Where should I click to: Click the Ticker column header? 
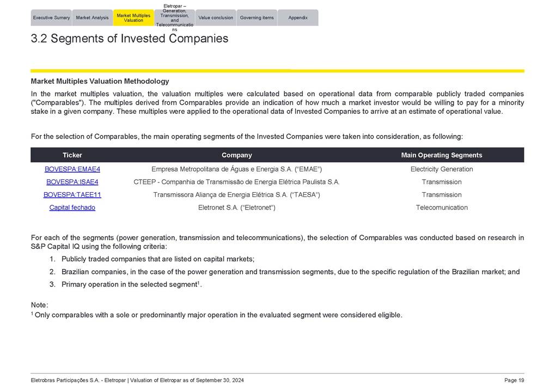click(x=72, y=155)
